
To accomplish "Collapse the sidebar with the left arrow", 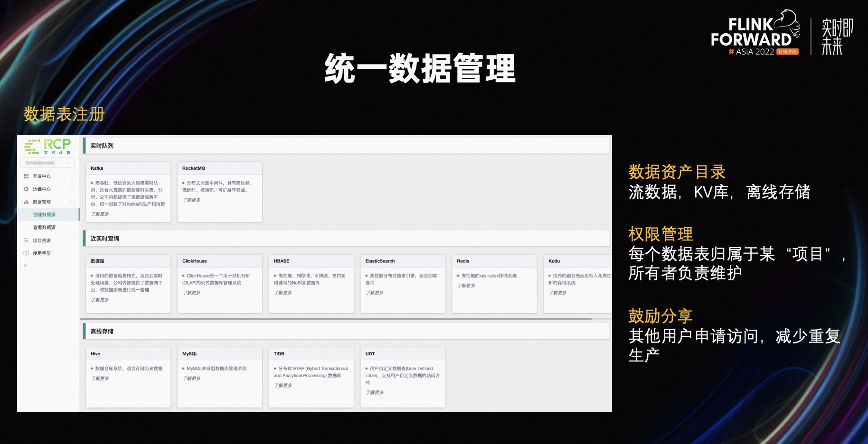I will 26,266.
